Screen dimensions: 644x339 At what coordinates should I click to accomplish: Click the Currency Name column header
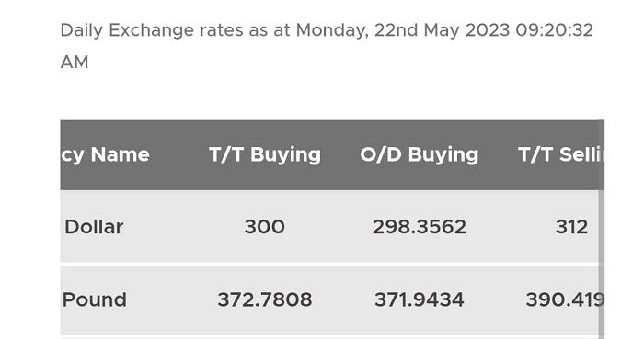[105, 155]
